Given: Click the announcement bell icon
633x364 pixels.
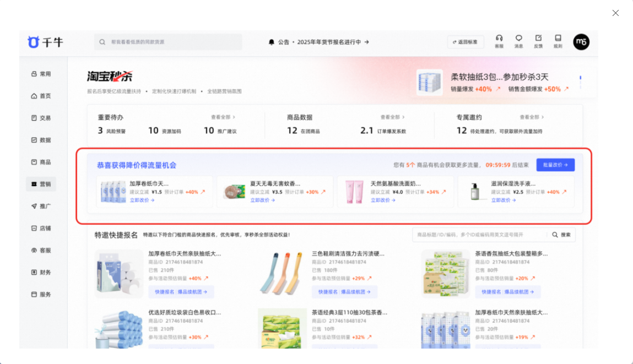Looking at the screenshot, I should 271,42.
